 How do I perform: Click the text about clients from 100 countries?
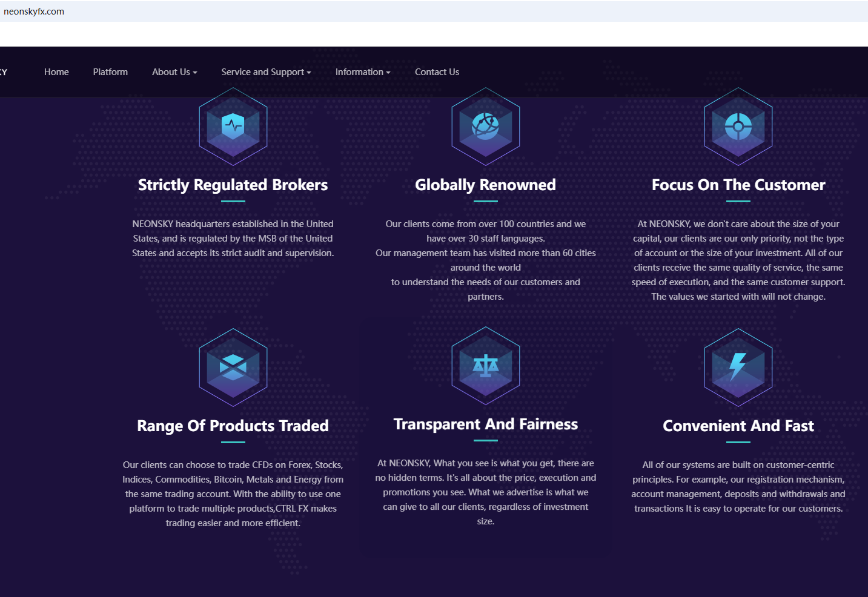pos(486,260)
